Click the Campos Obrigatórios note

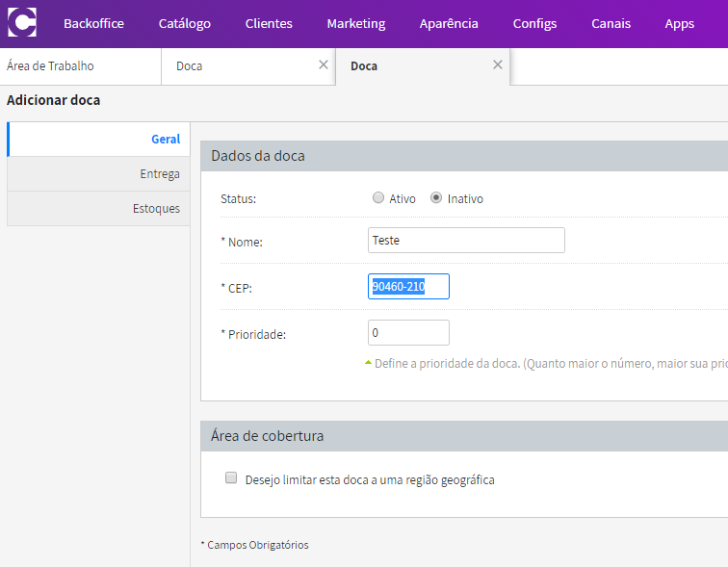[254, 545]
